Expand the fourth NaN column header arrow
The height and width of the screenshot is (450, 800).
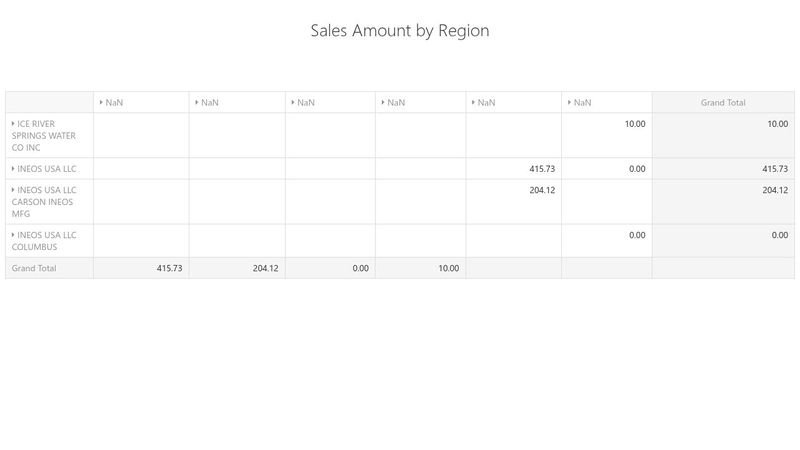(x=382, y=102)
